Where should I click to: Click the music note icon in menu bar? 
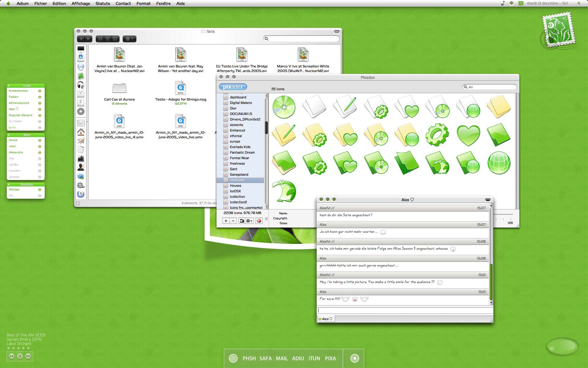point(503,3)
